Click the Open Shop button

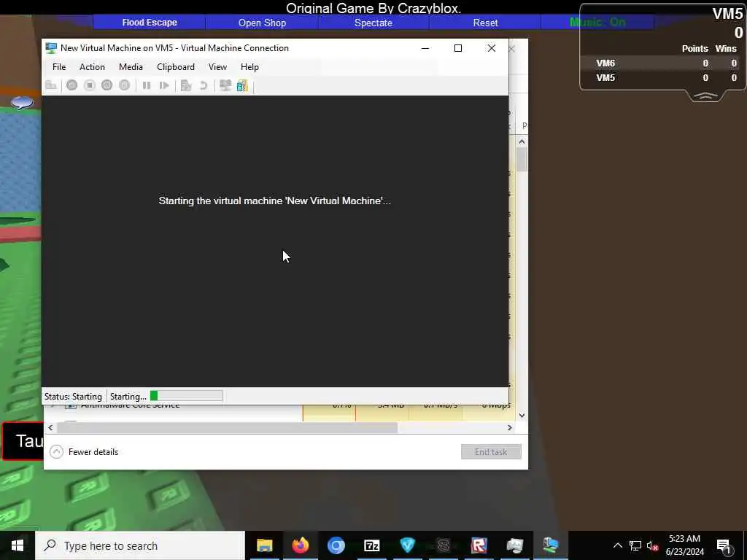pyautogui.click(x=262, y=23)
